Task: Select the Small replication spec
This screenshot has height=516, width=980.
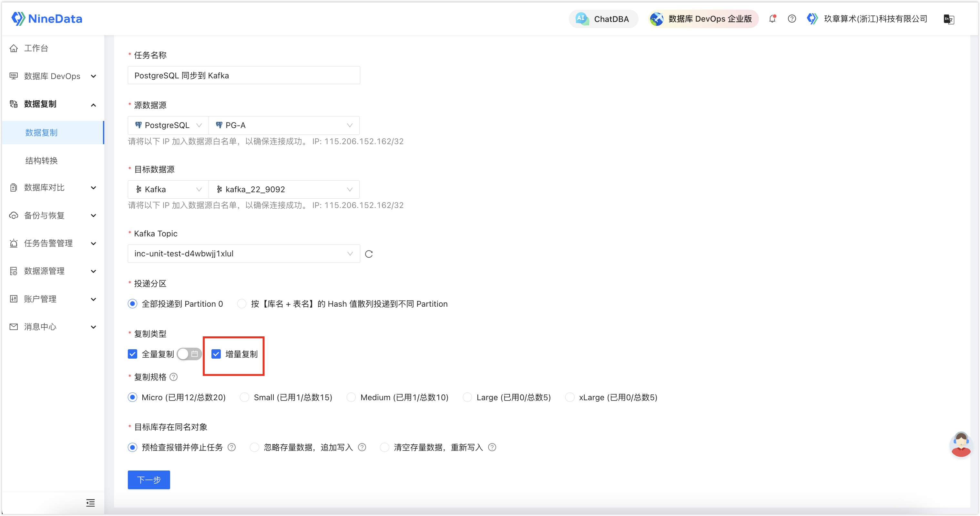Action: [245, 397]
